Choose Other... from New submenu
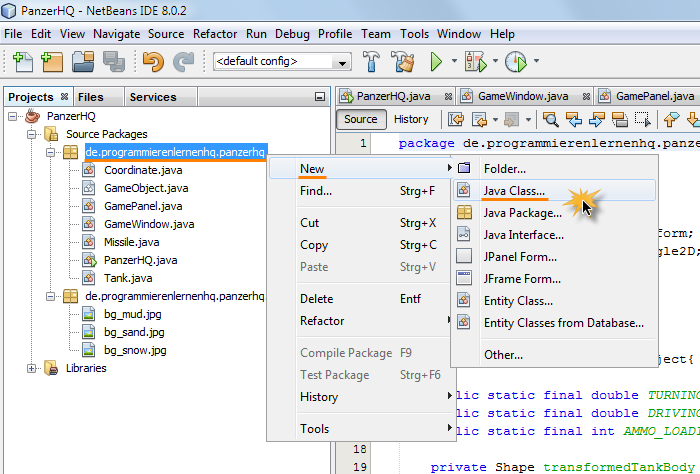This screenshot has width=700, height=474. pyautogui.click(x=554, y=355)
